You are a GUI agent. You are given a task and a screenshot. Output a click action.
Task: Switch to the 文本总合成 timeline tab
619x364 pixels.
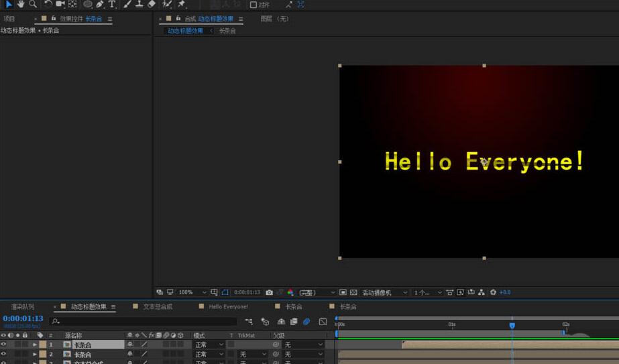point(158,306)
